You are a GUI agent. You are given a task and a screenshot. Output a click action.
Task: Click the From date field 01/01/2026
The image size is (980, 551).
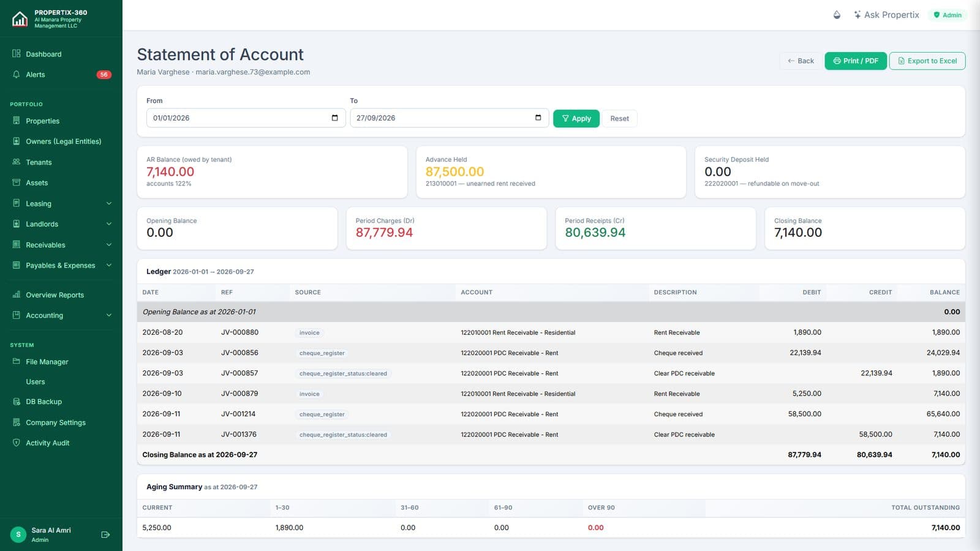246,118
